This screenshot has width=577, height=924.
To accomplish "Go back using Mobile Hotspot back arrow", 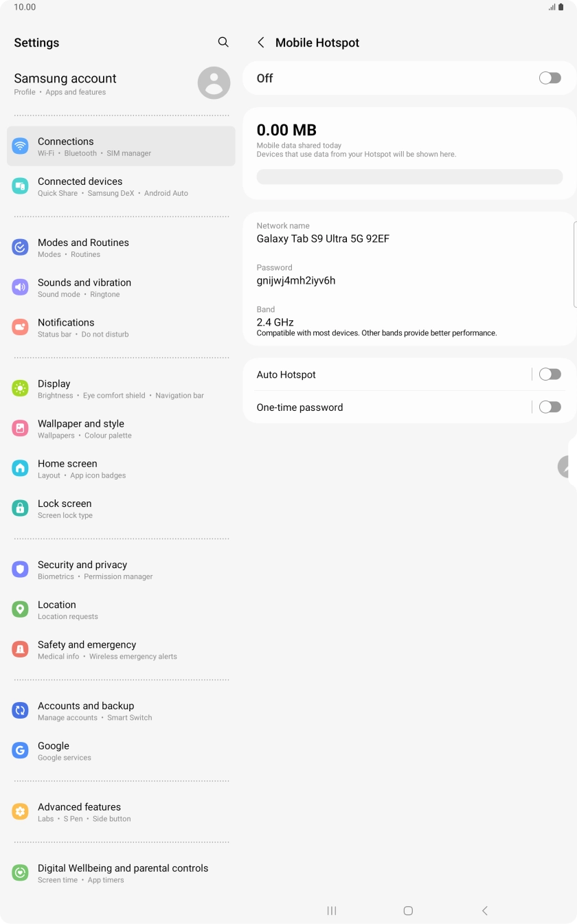I will pos(261,43).
